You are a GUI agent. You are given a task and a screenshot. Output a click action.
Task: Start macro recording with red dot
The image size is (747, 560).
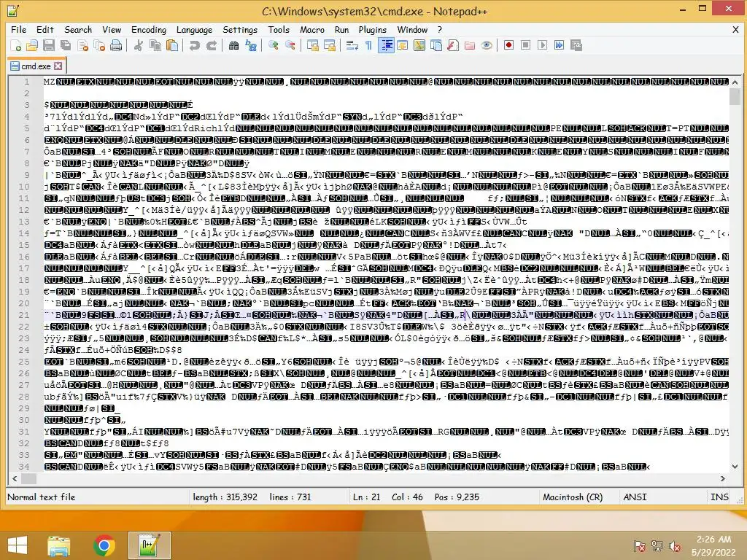(x=508, y=45)
